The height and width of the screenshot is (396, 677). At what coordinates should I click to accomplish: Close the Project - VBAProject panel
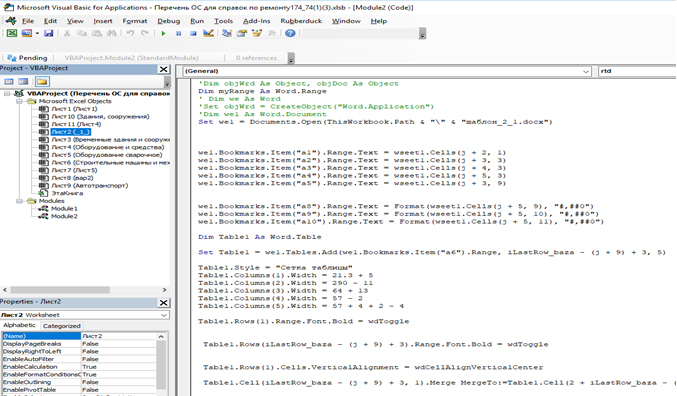164,69
